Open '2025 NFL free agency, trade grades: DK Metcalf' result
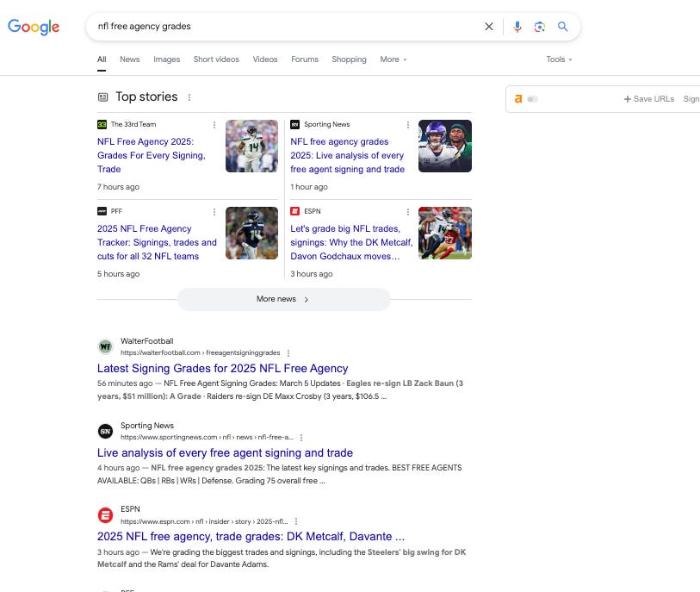This screenshot has height=592, width=700. coord(251,536)
